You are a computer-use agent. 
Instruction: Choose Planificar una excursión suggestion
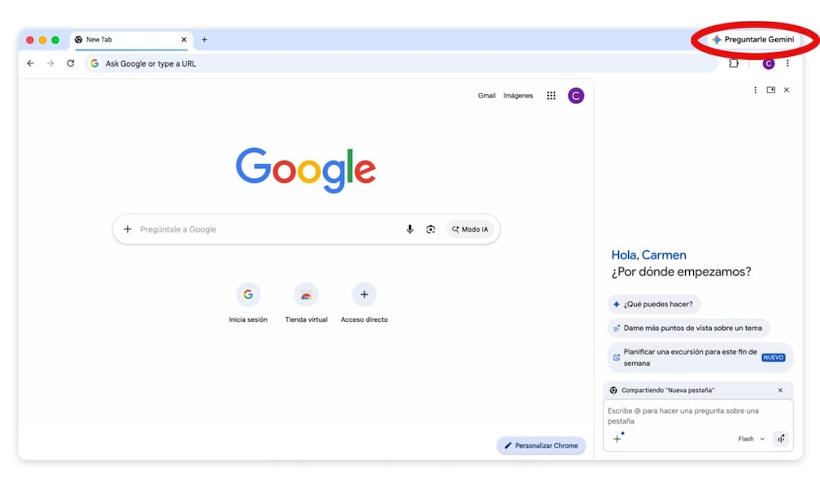pyautogui.click(x=700, y=358)
